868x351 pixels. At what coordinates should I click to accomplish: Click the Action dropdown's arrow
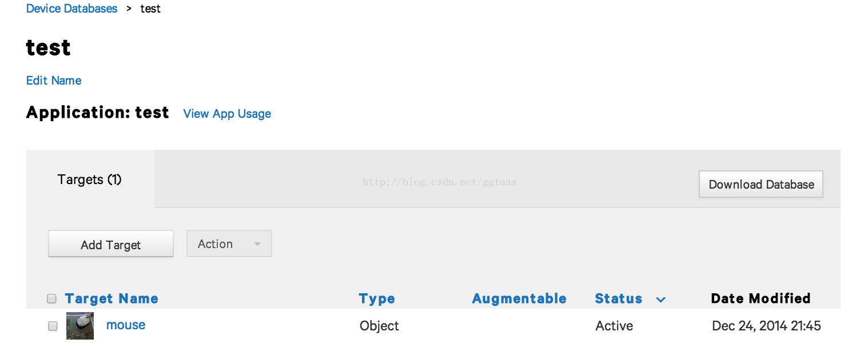point(257,244)
